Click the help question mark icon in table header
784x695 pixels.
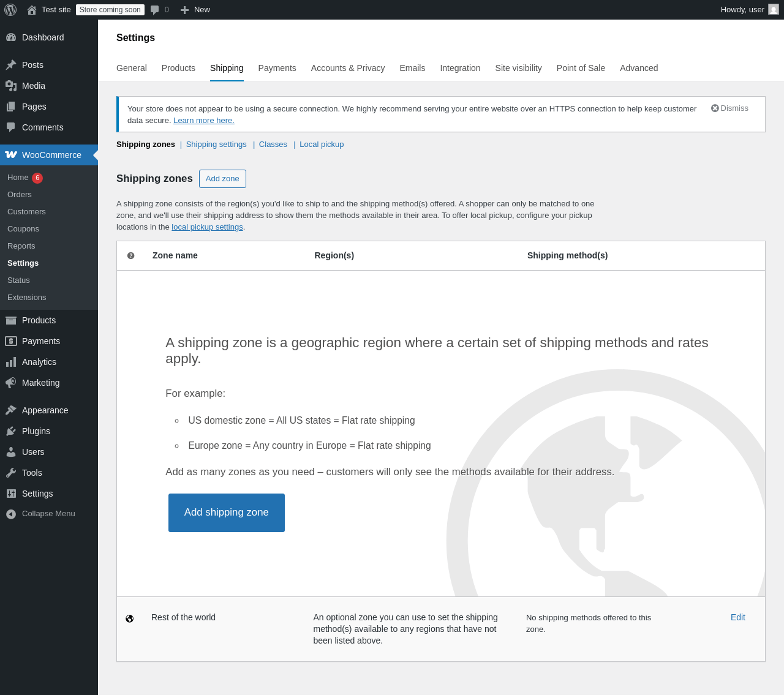click(x=130, y=256)
